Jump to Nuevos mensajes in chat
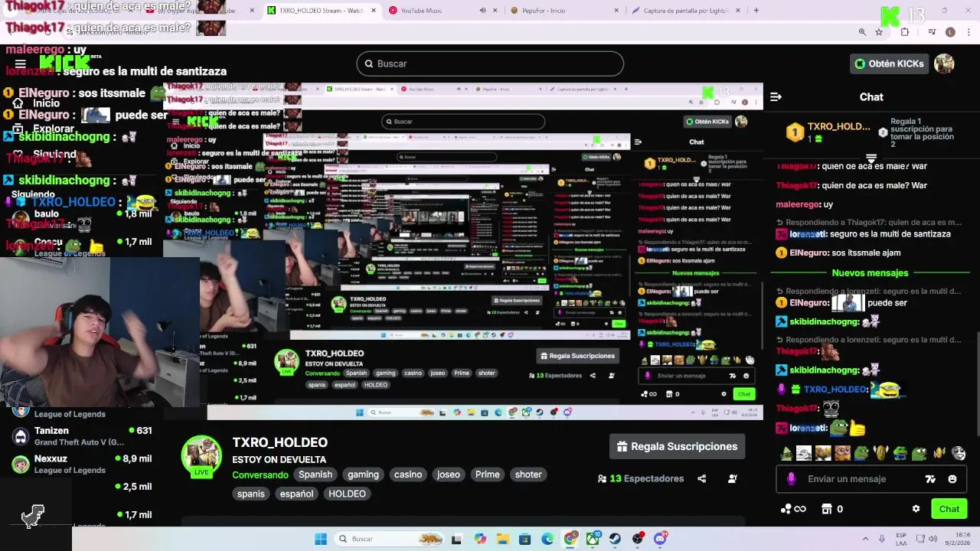Viewport: 980px width, 551px height. pos(870,273)
